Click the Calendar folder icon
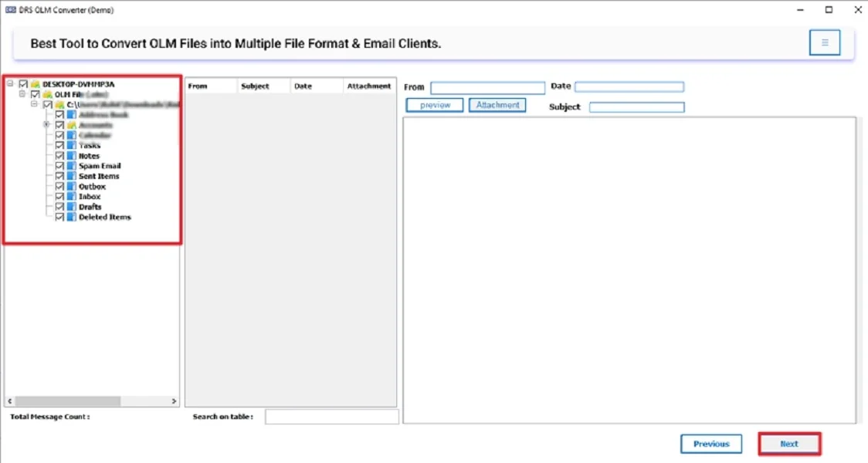The height and width of the screenshot is (463, 868). click(x=71, y=134)
